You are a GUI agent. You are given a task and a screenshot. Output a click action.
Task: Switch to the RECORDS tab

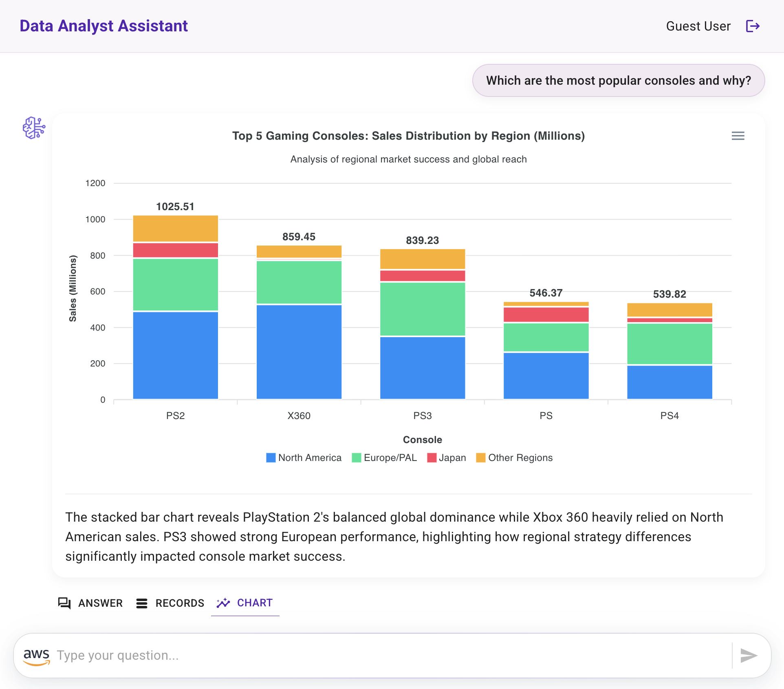tap(170, 603)
